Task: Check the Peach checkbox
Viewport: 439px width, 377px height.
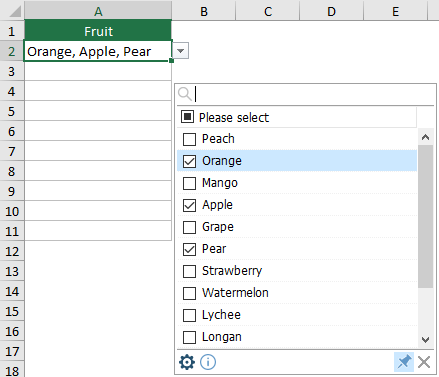Action: point(189,139)
